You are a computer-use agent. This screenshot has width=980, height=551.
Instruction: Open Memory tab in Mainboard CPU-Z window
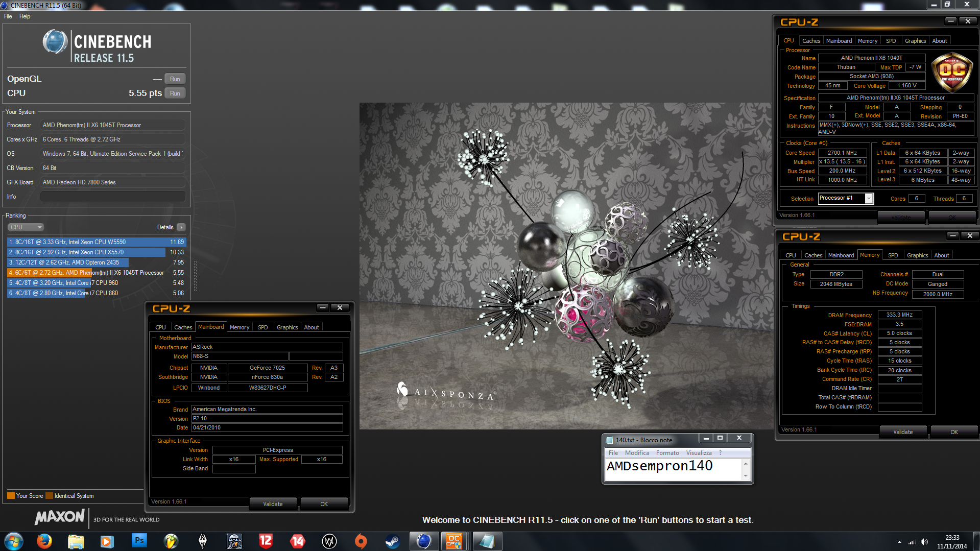click(240, 327)
